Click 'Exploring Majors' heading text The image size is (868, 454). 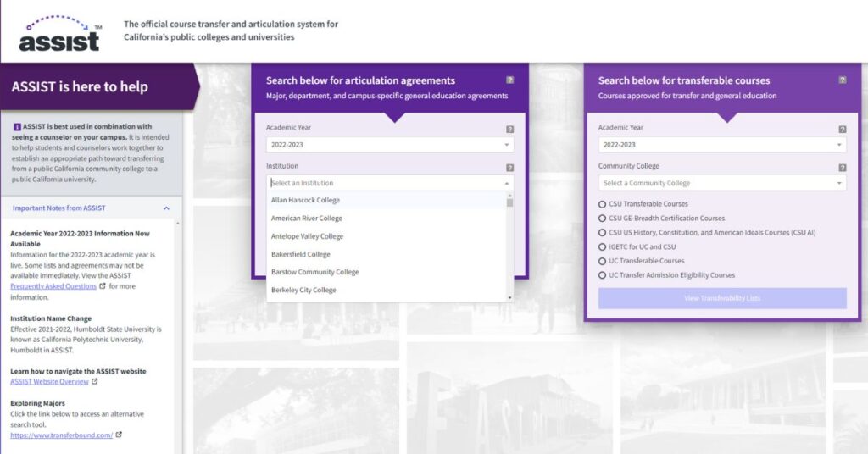click(37, 403)
